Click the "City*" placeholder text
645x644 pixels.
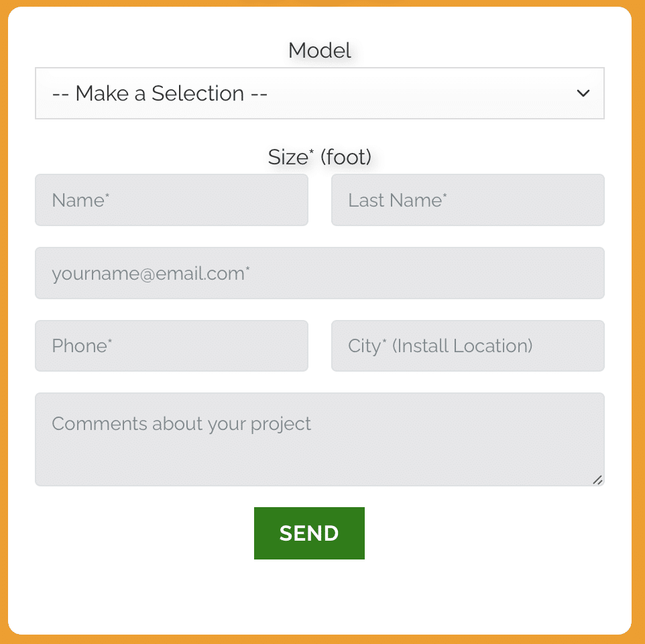tap(367, 345)
